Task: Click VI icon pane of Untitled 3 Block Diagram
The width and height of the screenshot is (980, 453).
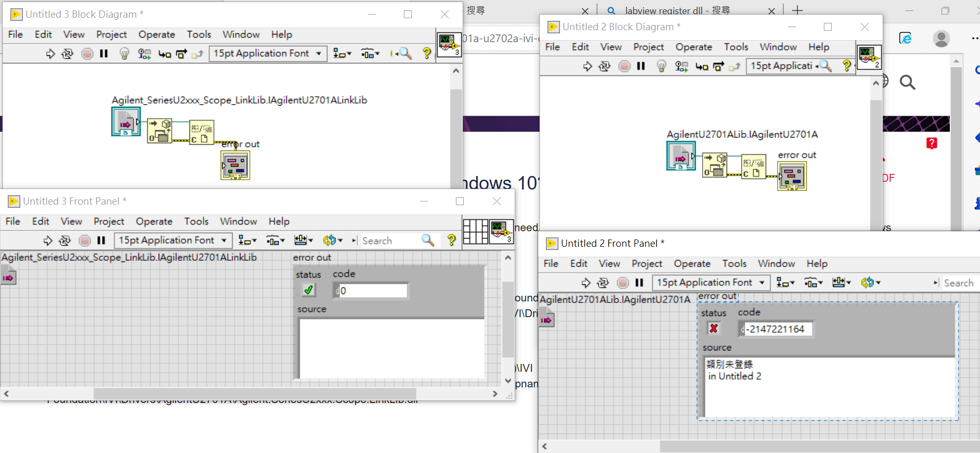Action: click(449, 44)
